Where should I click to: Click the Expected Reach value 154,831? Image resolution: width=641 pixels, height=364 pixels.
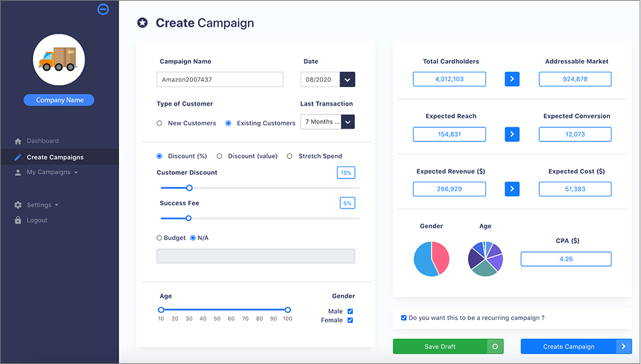tap(450, 134)
